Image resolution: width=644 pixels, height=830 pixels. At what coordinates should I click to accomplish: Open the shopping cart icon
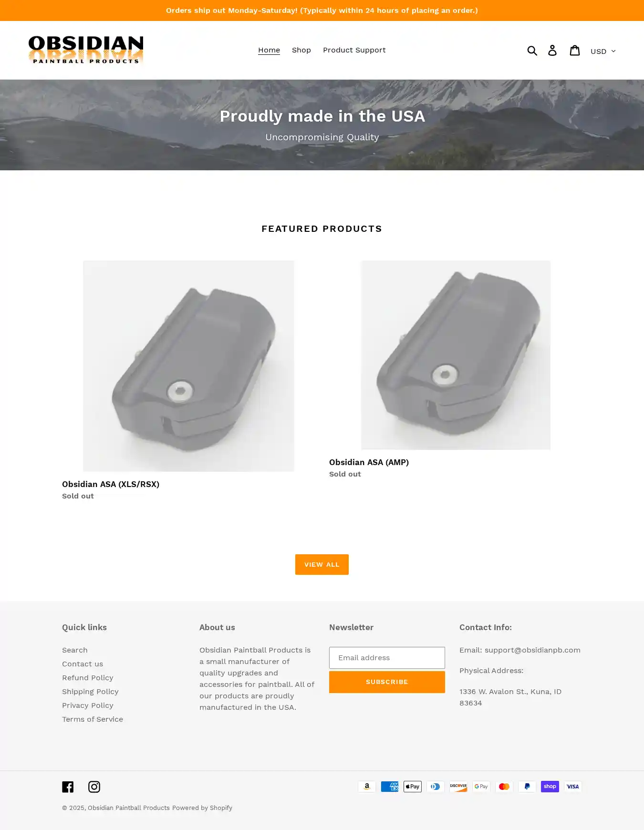coord(575,50)
